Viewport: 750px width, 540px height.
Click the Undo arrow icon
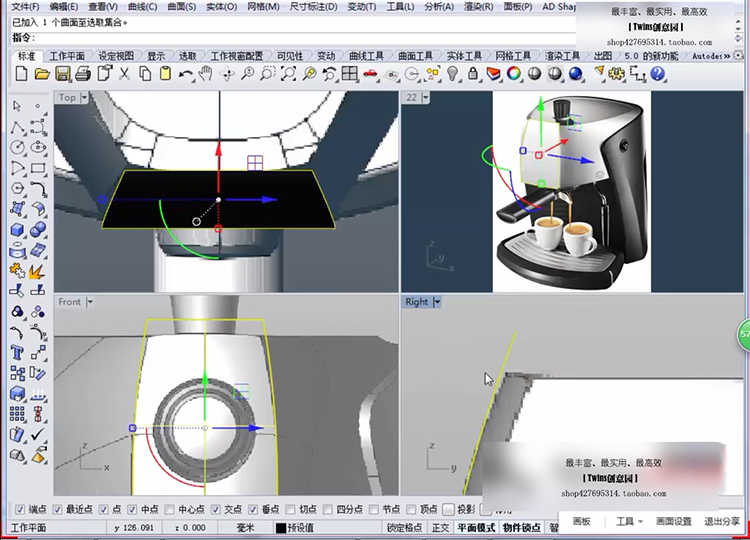(x=184, y=74)
